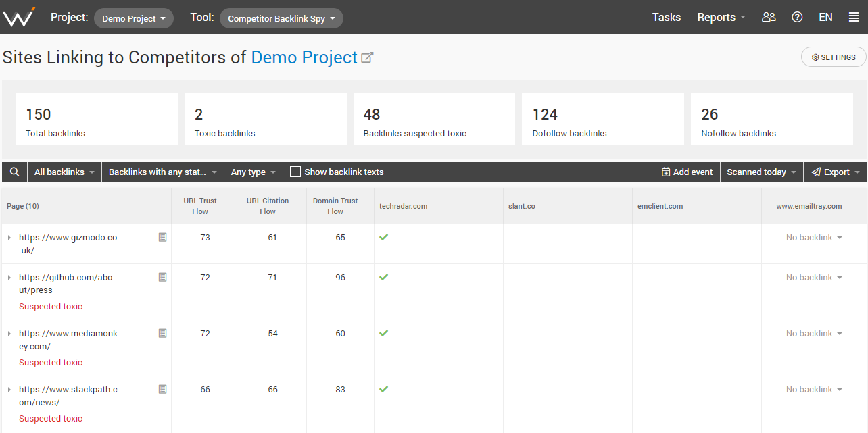The height and width of the screenshot is (433, 868).
Task: Open the Demo Project title link
Action: (x=304, y=57)
